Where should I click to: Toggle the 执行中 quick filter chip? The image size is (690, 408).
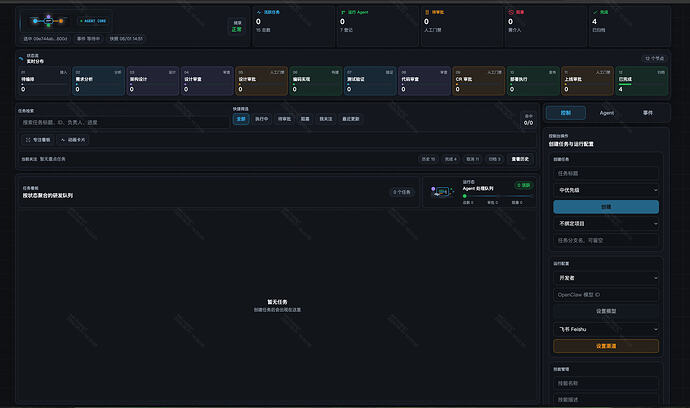click(x=262, y=119)
